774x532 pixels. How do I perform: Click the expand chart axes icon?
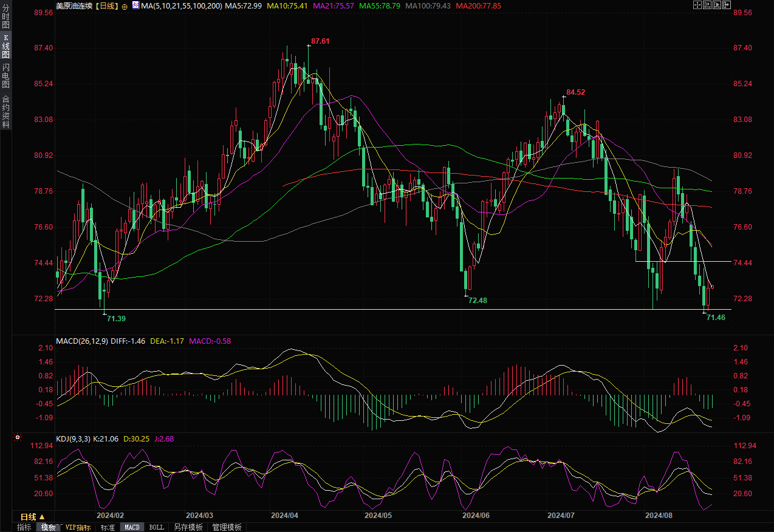point(716,5)
